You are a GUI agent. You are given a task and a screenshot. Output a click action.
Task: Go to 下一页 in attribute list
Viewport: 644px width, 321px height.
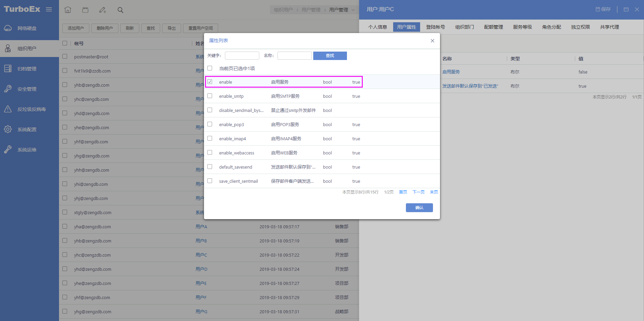tap(418, 192)
